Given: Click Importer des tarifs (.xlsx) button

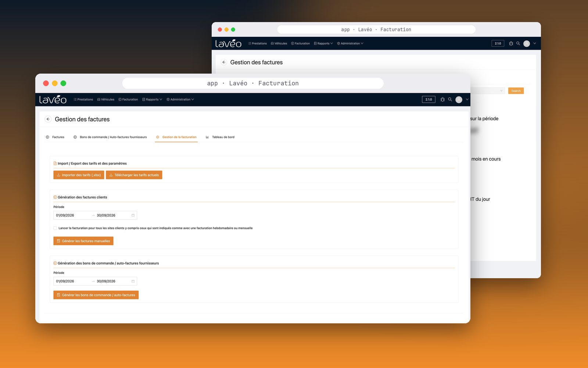Looking at the screenshot, I should [79, 175].
